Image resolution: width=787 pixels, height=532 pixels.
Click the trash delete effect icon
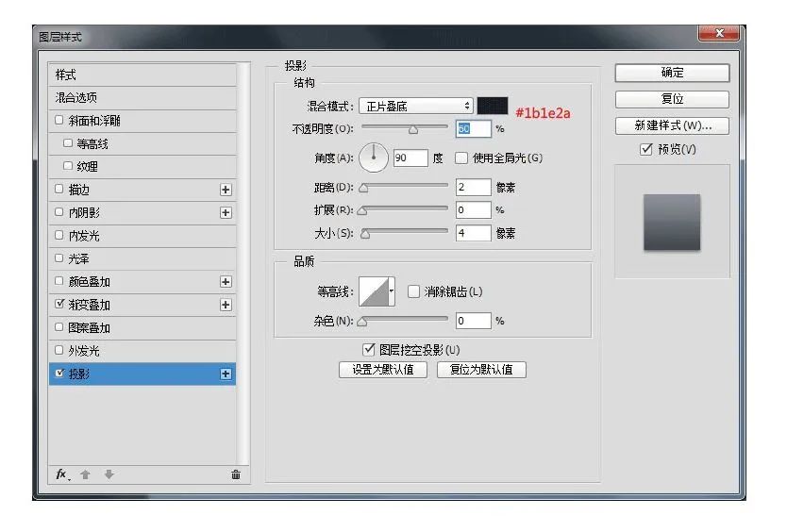235,474
